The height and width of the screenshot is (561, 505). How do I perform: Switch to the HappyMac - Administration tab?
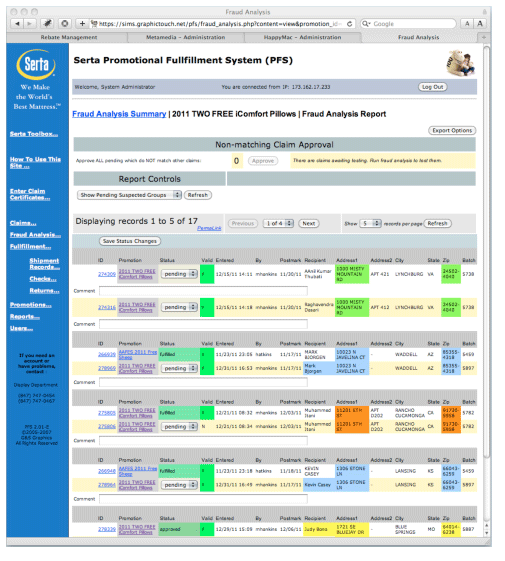pos(302,37)
